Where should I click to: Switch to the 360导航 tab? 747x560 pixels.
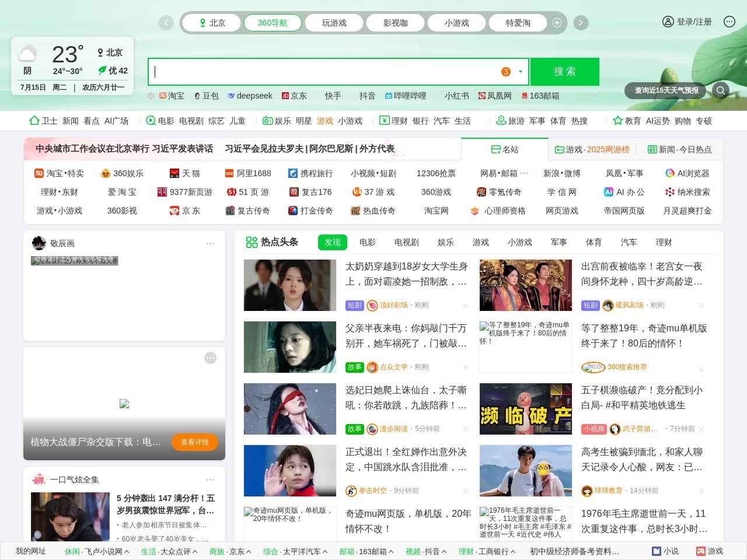point(273,23)
